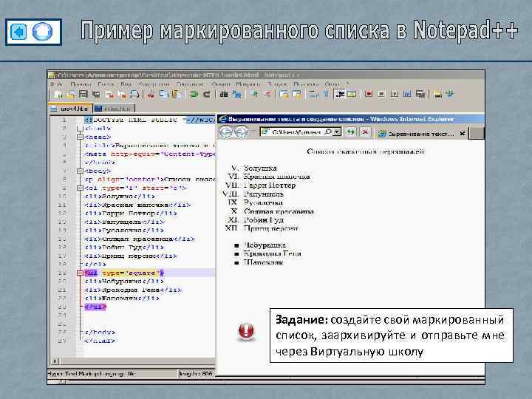Go back in Internet Explorer
This screenshot has height=399, width=532.
225,132
